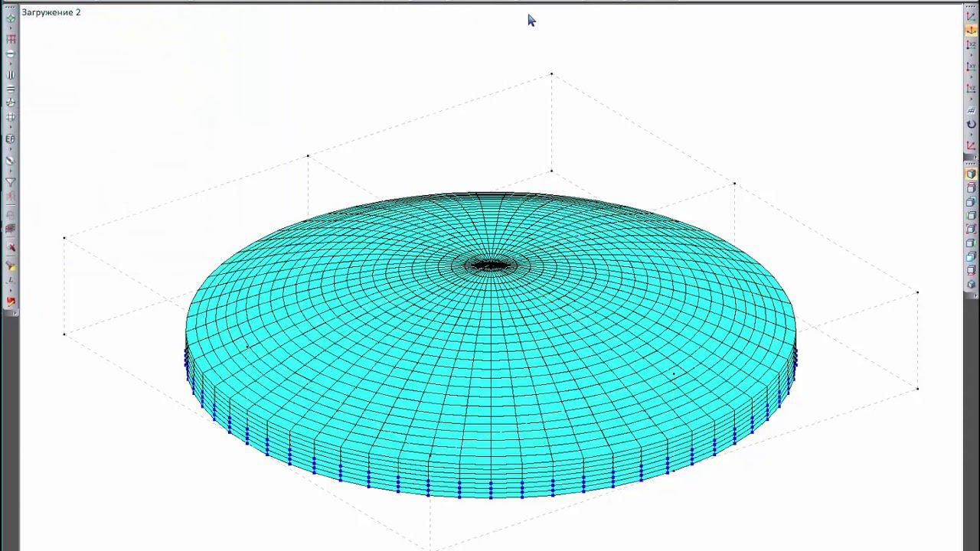This screenshot has width=980, height=551.
Task: Select the cube with red bottom face
Action: (x=971, y=270)
